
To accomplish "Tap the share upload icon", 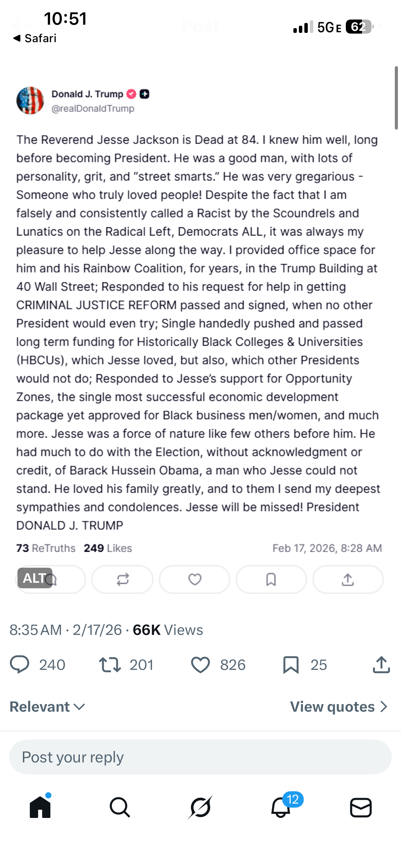I will tap(381, 664).
